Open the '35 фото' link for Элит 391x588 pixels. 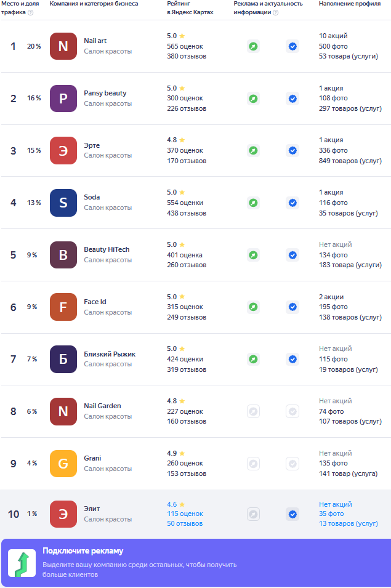coord(331,513)
